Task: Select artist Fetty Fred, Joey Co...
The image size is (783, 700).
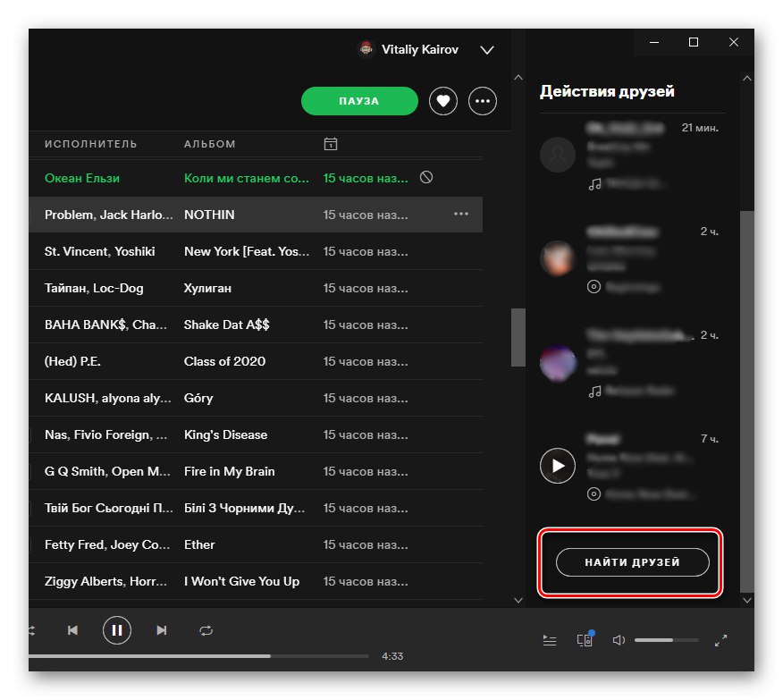Action: [x=107, y=544]
